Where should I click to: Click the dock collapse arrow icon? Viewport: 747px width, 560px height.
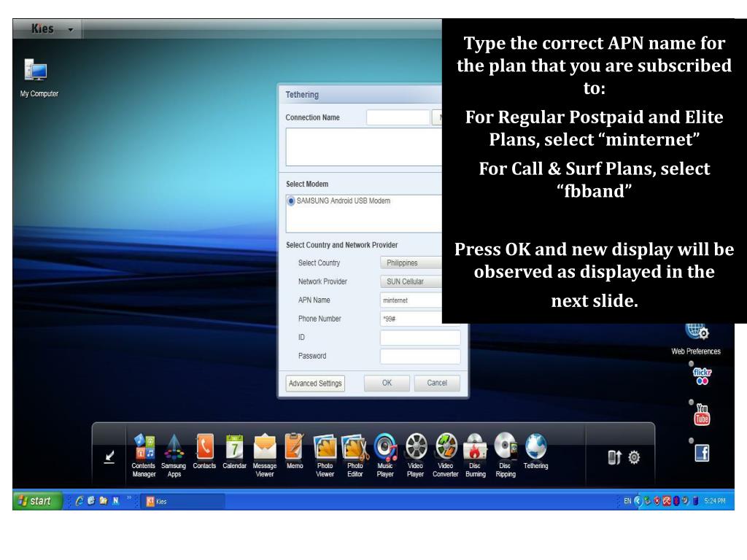point(109,456)
